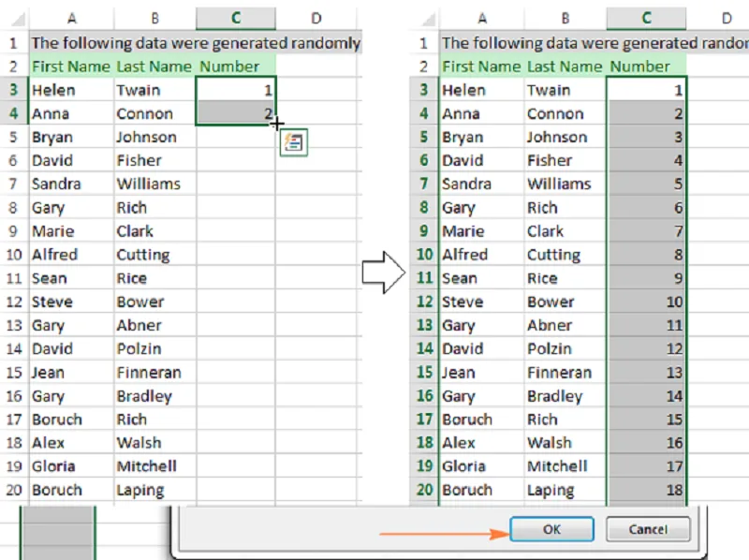
Task: Click 'Jean' in right sheet
Action: (458, 372)
